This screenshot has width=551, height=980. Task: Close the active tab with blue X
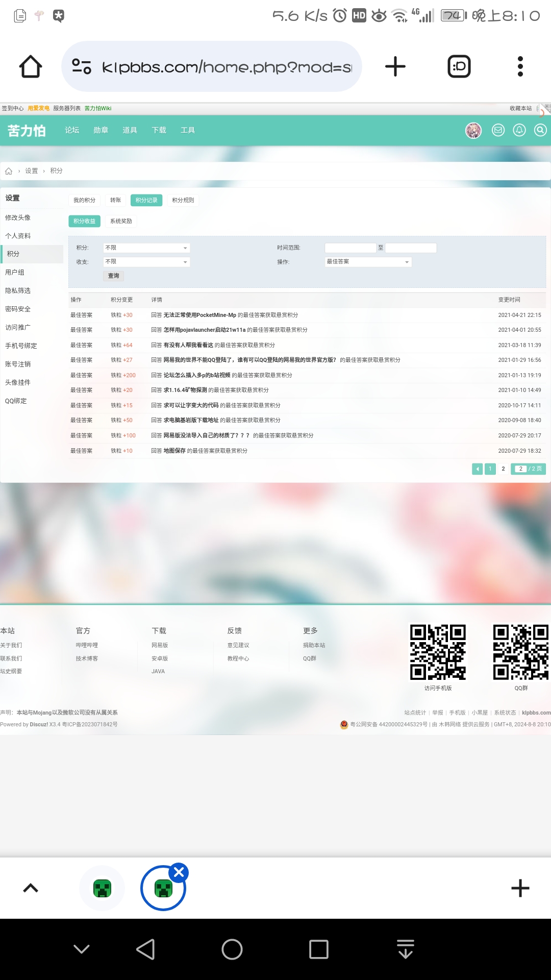click(179, 873)
